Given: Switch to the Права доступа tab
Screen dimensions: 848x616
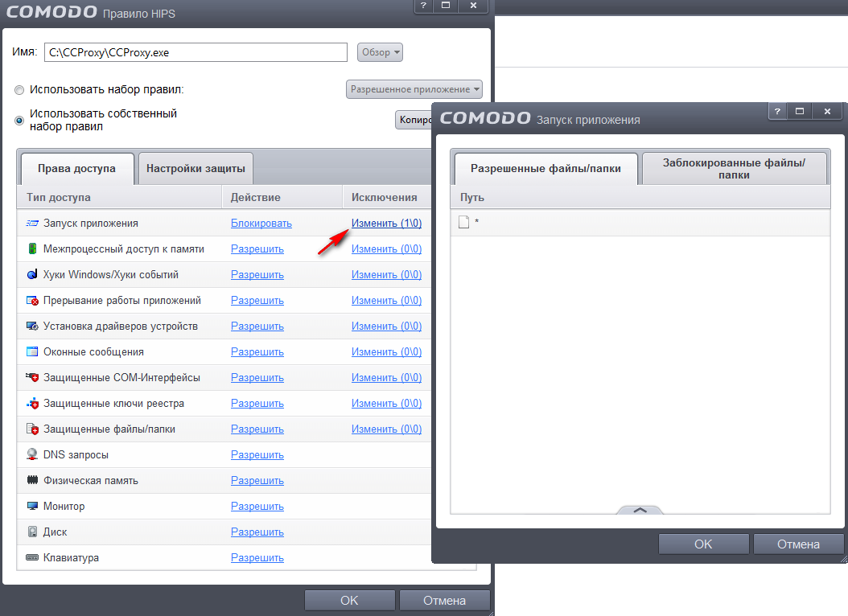Looking at the screenshot, I should click(76, 169).
